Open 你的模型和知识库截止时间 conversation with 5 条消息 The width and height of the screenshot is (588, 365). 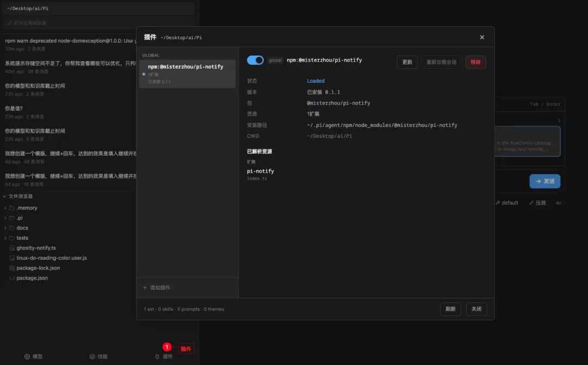pos(70,135)
